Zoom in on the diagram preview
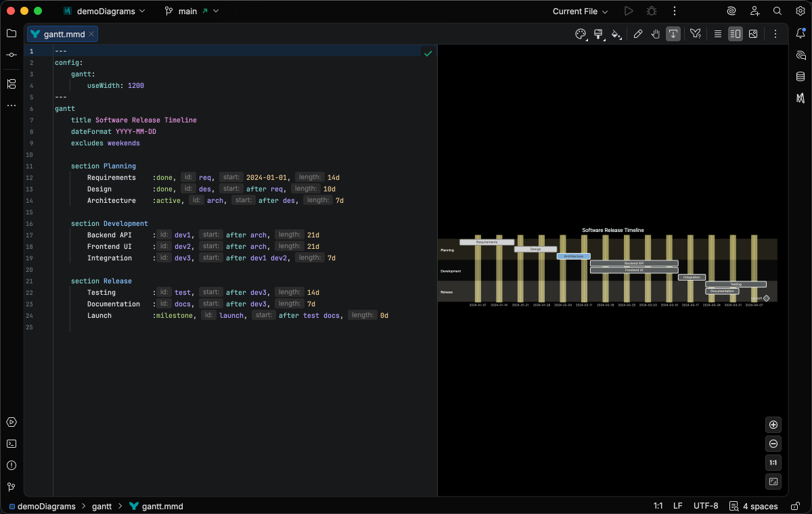This screenshot has height=514, width=812. click(773, 425)
